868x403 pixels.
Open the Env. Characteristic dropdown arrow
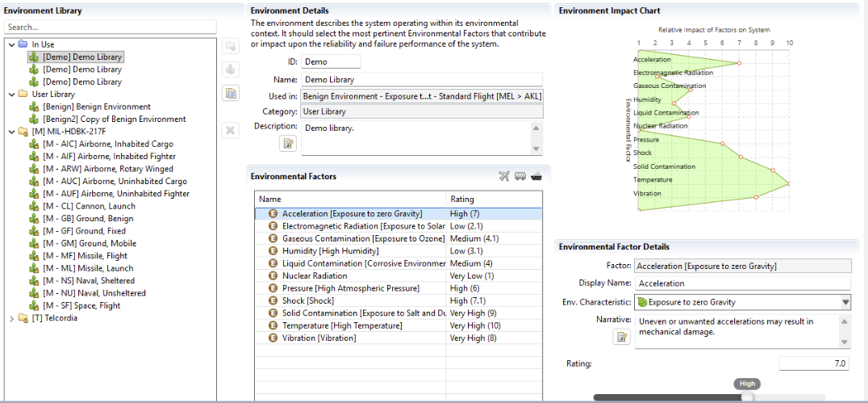(x=845, y=302)
